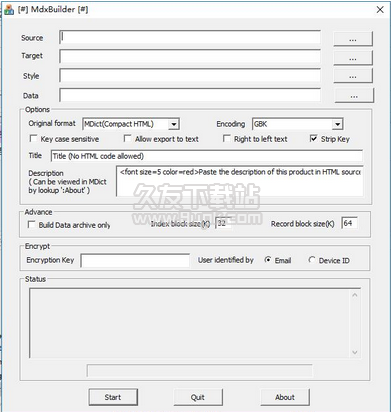Viewport: 391px width, 412px height.
Task: Click the Target label text
Action: pos(32,56)
